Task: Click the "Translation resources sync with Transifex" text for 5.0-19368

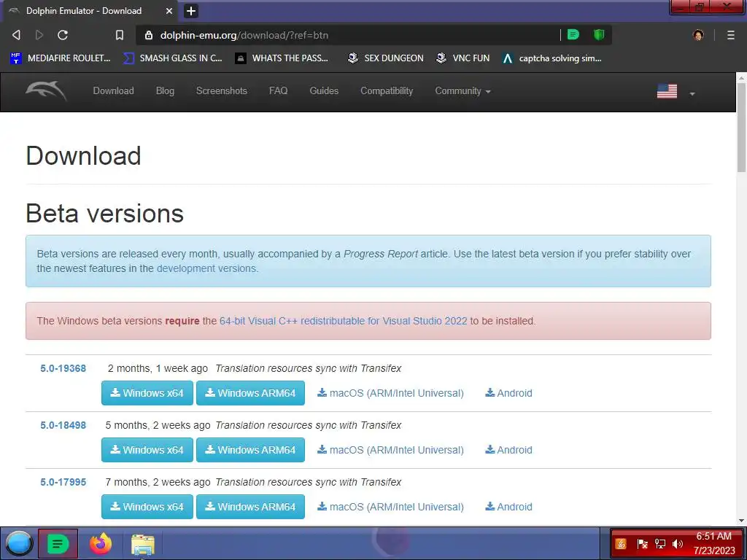Action: coord(309,368)
